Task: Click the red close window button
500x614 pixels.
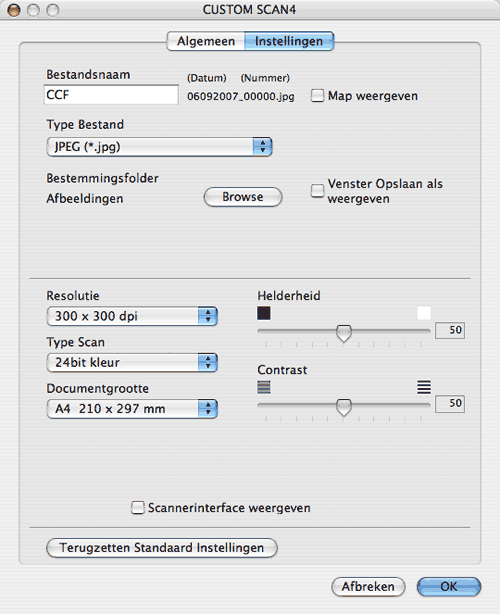Action: 13,10
